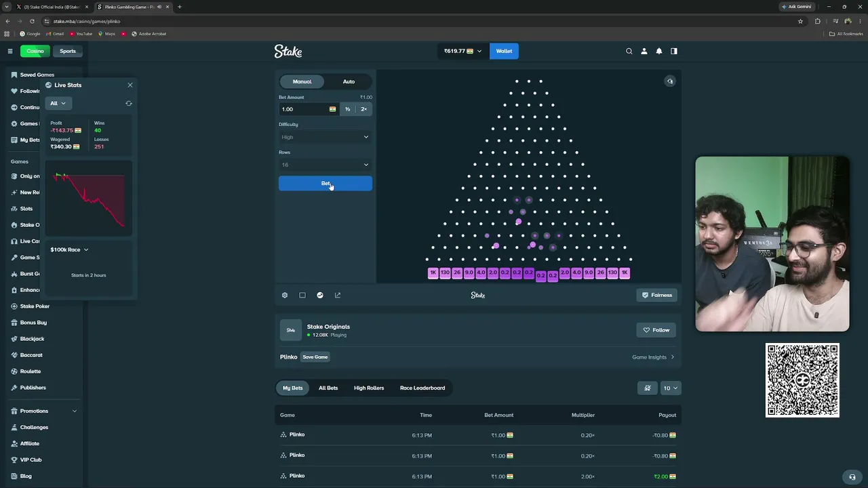Image resolution: width=868 pixels, height=488 pixels.
Task: Select the All Bets tab
Action: click(x=328, y=388)
